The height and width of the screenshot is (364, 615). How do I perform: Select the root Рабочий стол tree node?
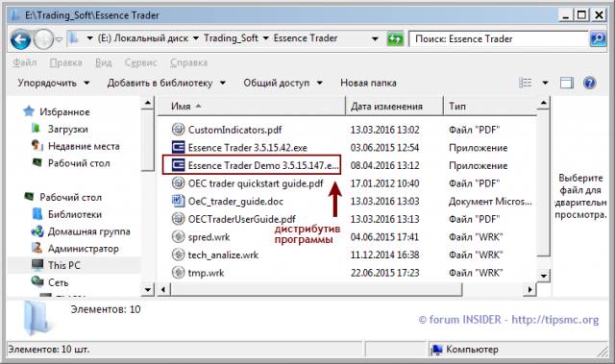(x=70, y=197)
